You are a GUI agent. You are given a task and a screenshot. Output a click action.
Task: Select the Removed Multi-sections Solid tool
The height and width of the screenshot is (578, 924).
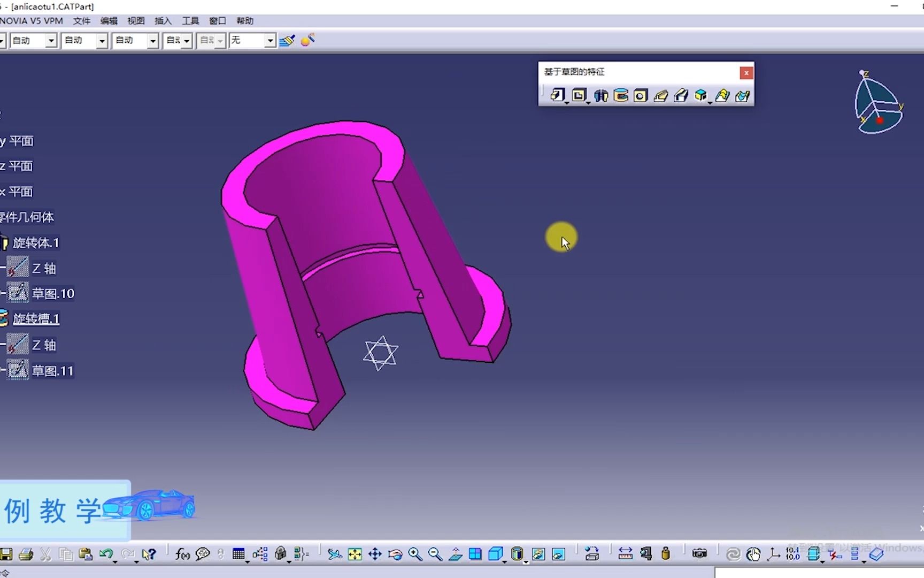click(x=742, y=95)
